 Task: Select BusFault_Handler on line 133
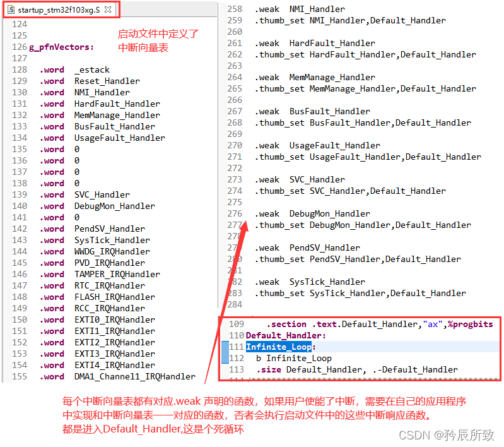coord(115,126)
